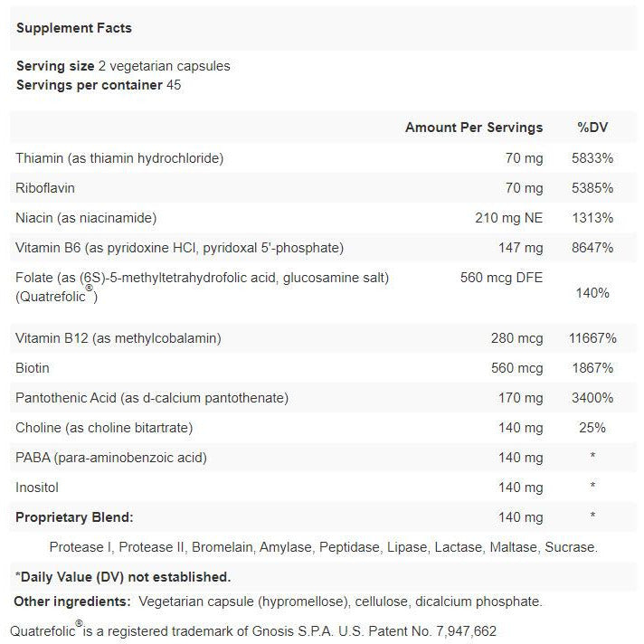The image size is (644, 644).
Task: Select the Thiamin hydrochloride row
Action: point(322,158)
